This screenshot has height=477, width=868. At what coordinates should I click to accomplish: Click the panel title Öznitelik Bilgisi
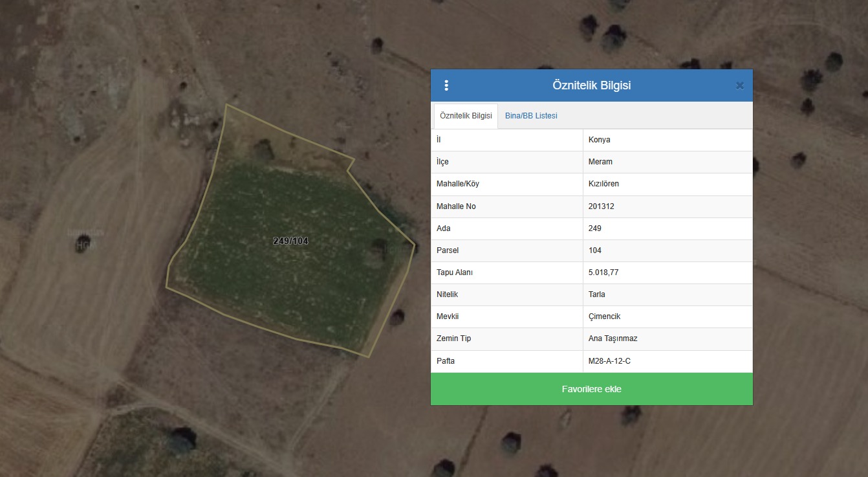pyautogui.click(x=592, y=85)
